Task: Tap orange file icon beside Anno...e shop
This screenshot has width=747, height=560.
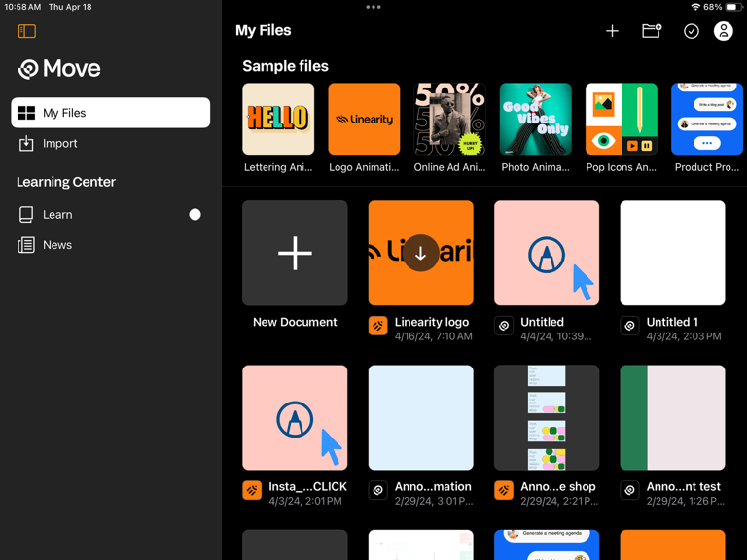Action: [504, 490]
